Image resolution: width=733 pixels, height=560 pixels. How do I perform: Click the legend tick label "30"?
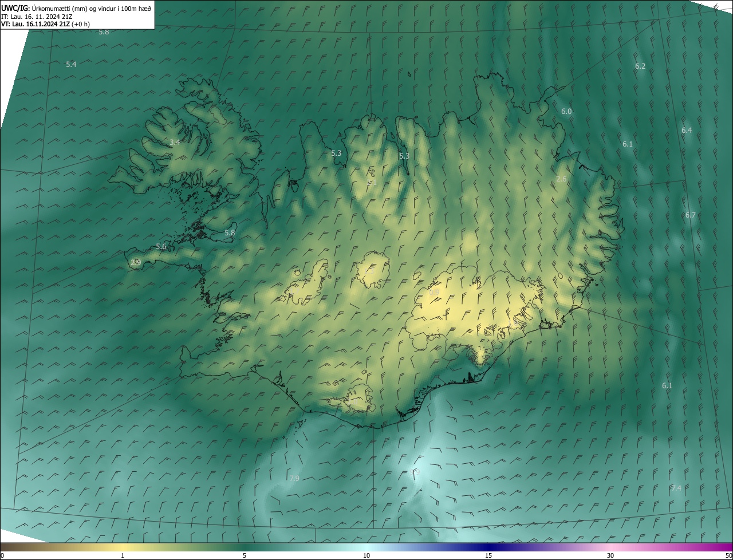[x=610, y=556]
